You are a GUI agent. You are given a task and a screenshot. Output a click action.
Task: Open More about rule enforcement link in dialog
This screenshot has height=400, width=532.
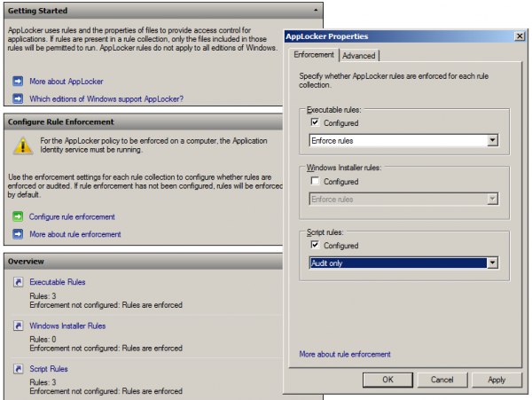345,354
